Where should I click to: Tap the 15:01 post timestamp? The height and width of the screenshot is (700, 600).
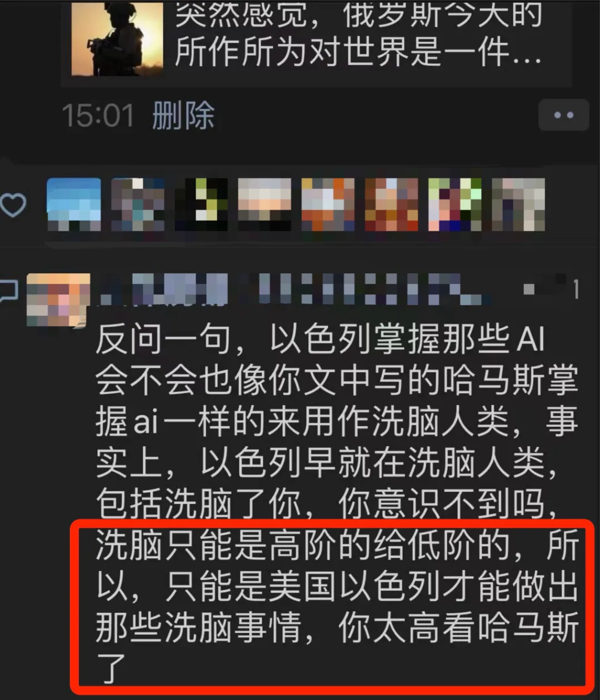point(98,116)
